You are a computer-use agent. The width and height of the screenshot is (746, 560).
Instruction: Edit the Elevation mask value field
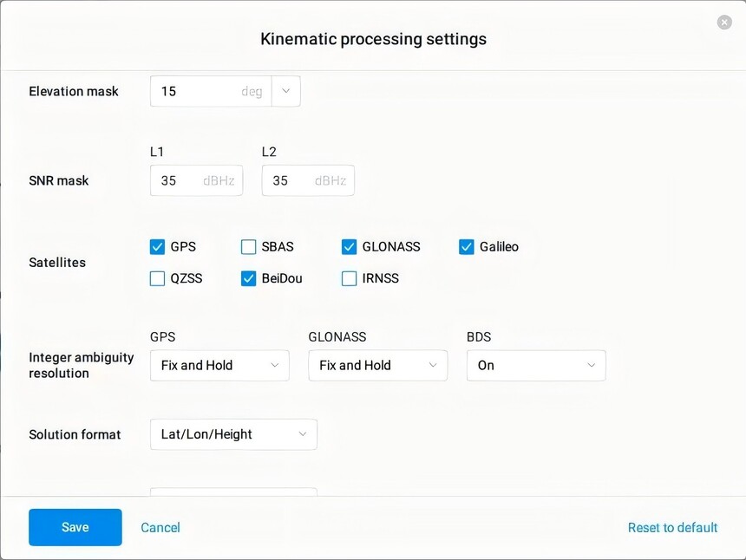(211, 91)
